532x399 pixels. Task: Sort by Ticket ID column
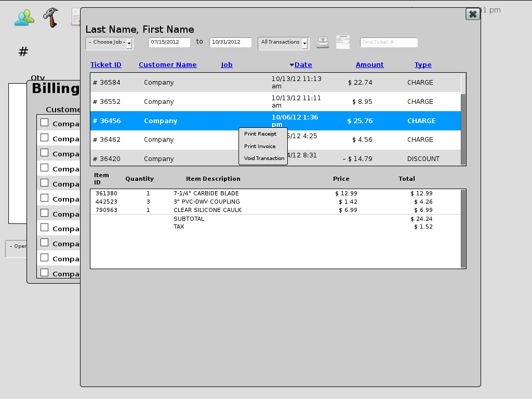click(106, 65)
